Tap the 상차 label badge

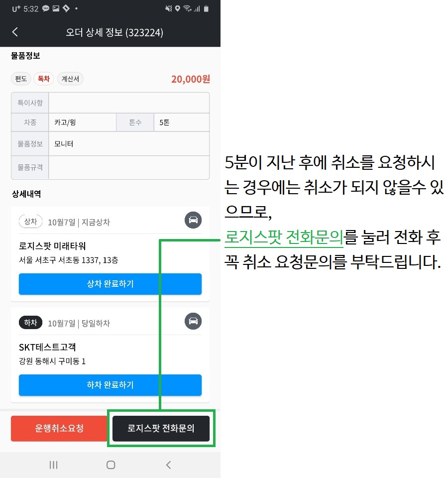30,221
